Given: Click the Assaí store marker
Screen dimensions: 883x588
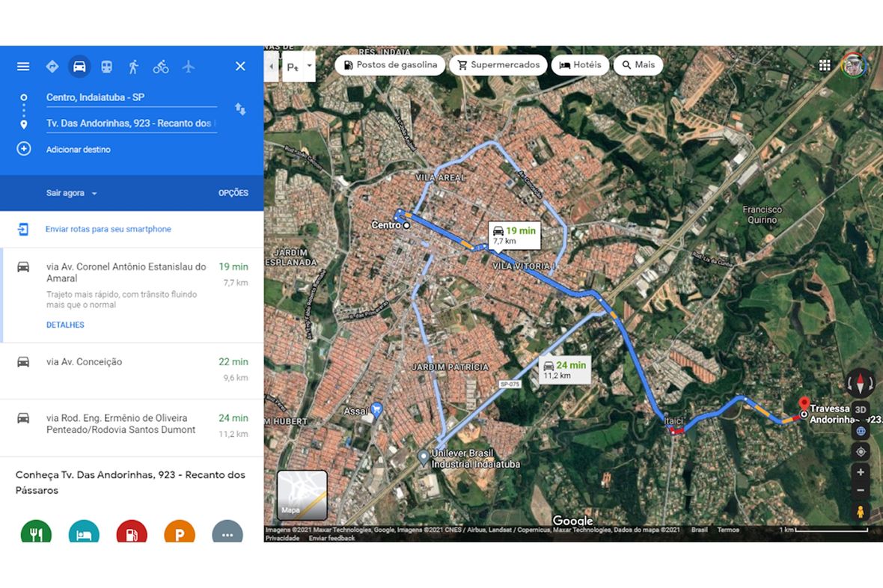Looking at the screenshot, I should [x=376, y=409].
